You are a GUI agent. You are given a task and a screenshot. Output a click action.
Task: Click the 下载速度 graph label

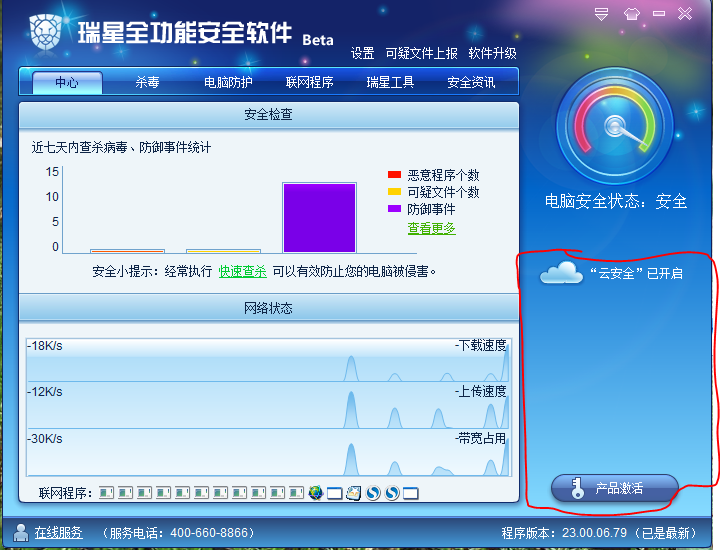(x=481, y=345)
